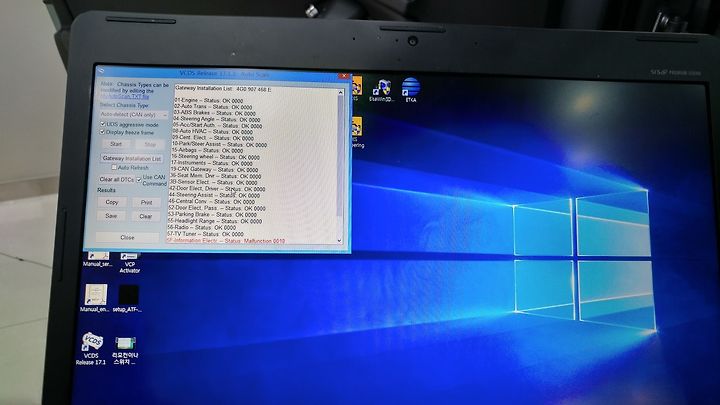Image resolution: width=720 pixels, height=405 pixels.
Task: Select the "09-Cent. Elect." status line
Action: [x=213, y=138]
